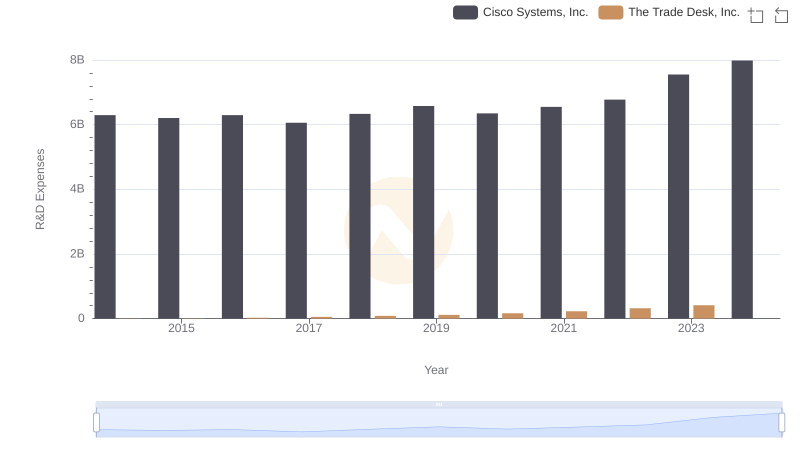Click the Cisco bar for 2019
The width and height of the screenshot is (800, 461).
pos(423,212)
